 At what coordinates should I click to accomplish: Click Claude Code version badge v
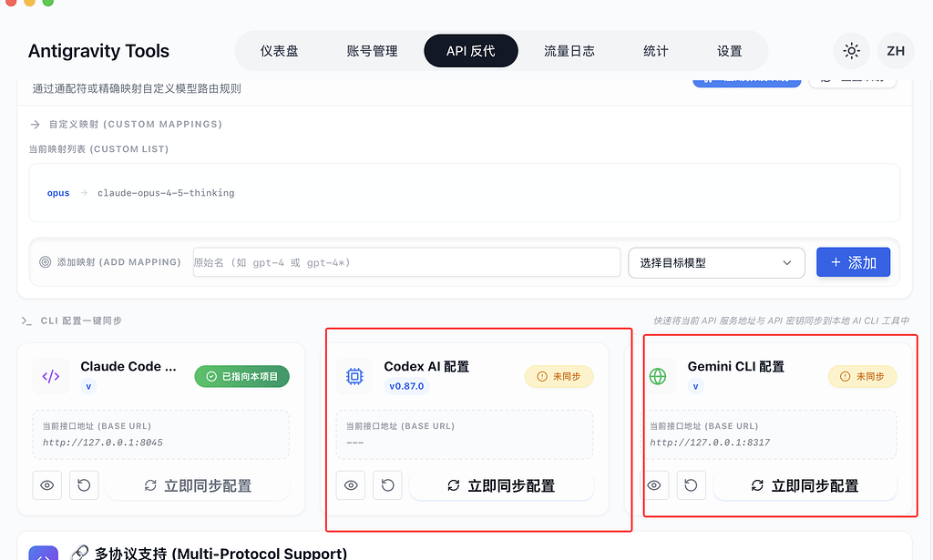pyautogui.click(x=88, y=386)
